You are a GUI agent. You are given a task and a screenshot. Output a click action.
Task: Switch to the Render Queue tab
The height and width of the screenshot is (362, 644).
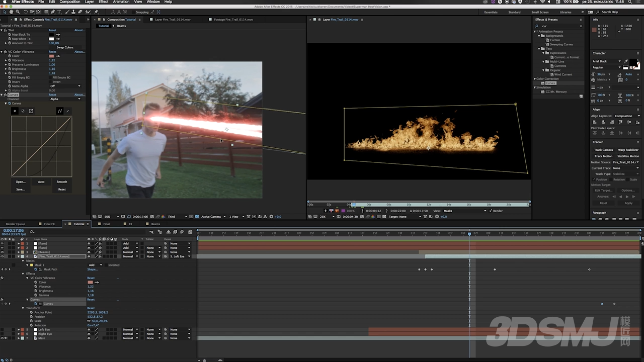[x=15, y=224]
